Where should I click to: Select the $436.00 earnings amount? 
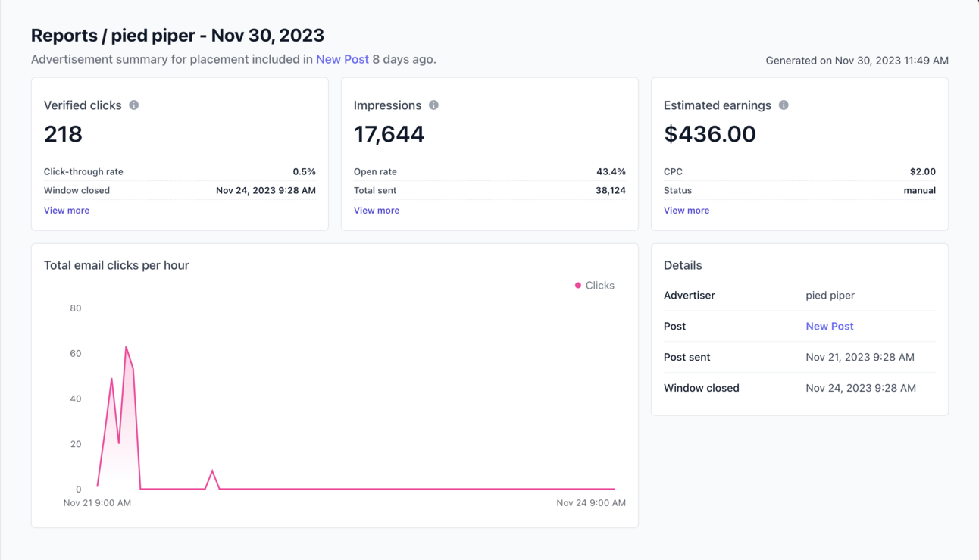coord(710,134)
